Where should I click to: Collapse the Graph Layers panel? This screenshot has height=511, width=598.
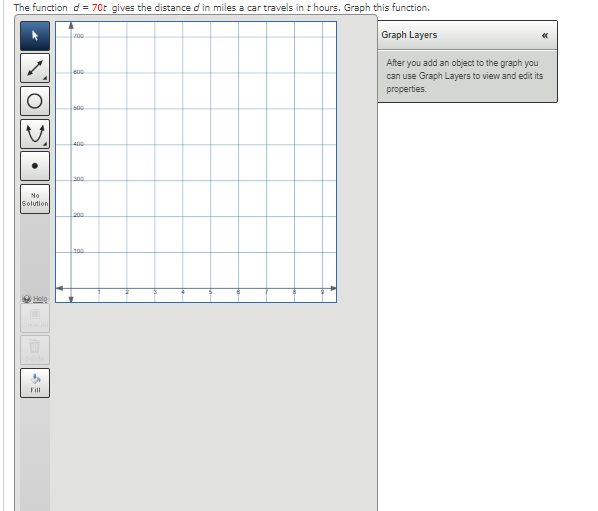coord(545,35)
